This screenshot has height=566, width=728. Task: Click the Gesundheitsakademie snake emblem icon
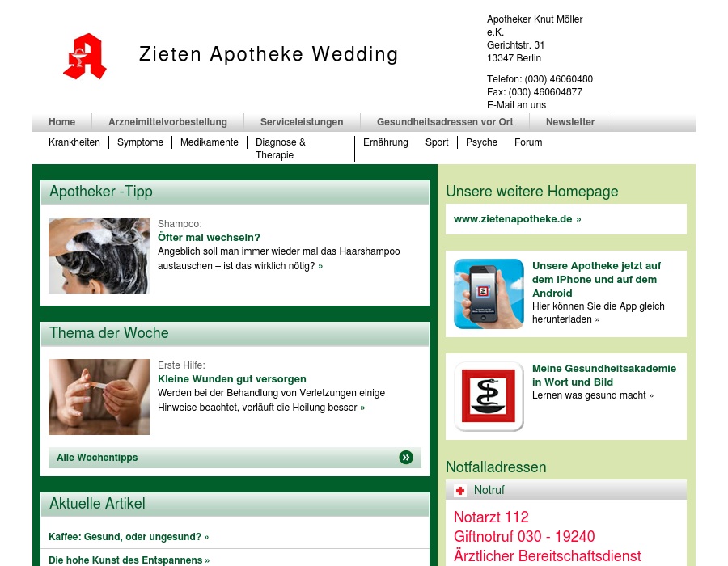489,396
